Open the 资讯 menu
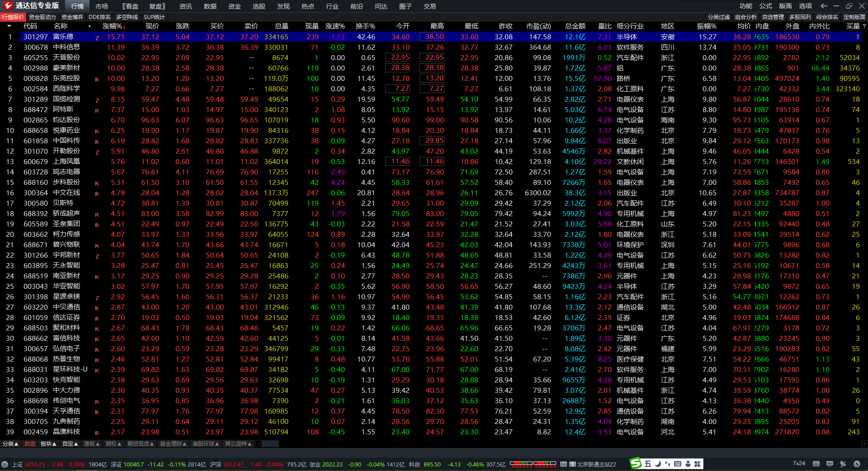This screenshot has height=471, width=868. tap(186, 6)
